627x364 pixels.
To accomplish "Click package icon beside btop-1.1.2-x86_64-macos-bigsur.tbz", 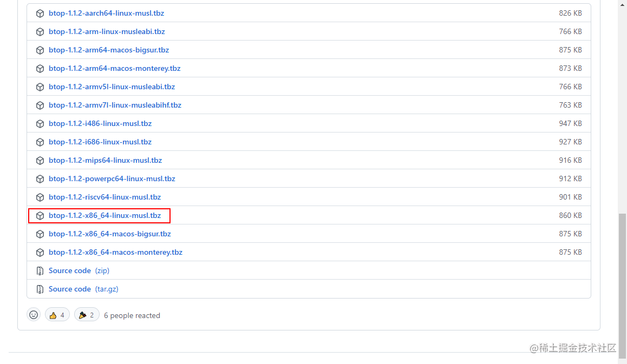I will click(x=40, y=234).
